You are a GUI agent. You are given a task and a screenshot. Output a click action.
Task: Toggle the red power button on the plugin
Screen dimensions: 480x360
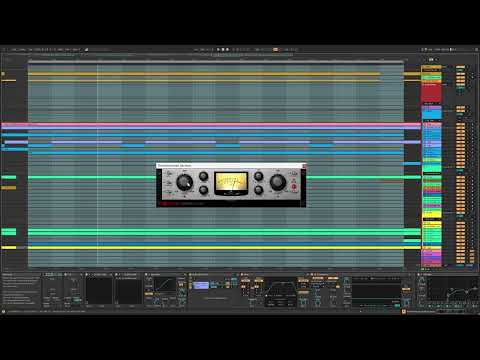click(x=294, y=187)
